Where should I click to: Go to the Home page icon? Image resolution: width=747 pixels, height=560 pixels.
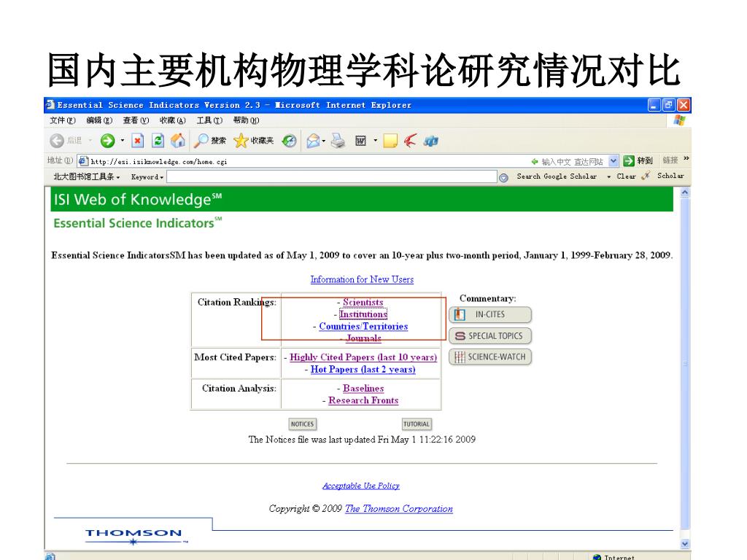[x=178, y=141]
